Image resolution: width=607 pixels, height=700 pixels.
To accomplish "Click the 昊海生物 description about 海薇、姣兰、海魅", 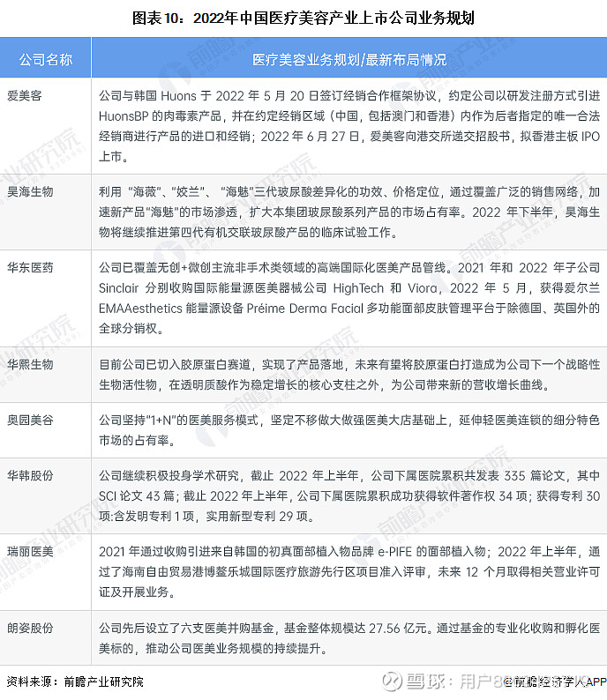I will click(x=349, y=212).
